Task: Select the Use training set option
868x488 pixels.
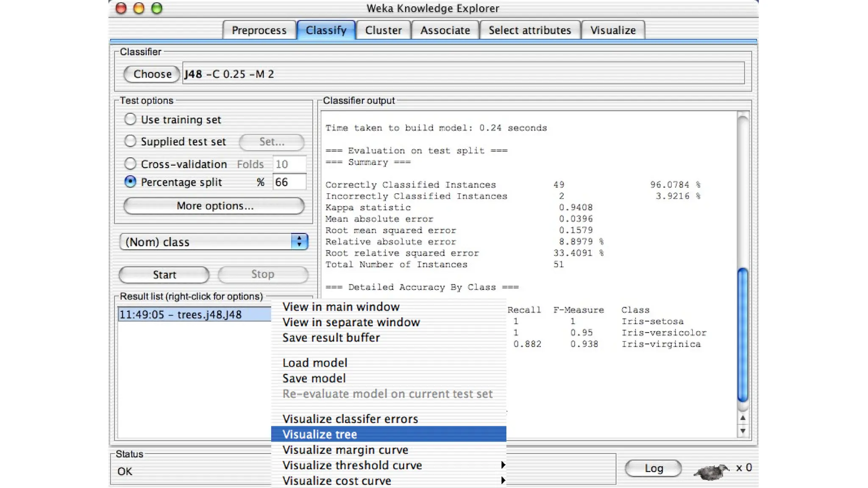Action: point(130,119)
